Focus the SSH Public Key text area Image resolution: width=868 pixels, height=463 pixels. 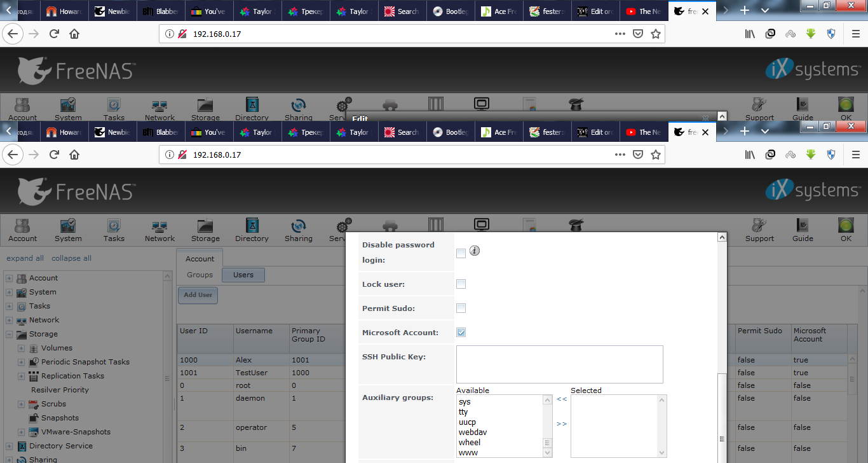click(x=559, y=364)
